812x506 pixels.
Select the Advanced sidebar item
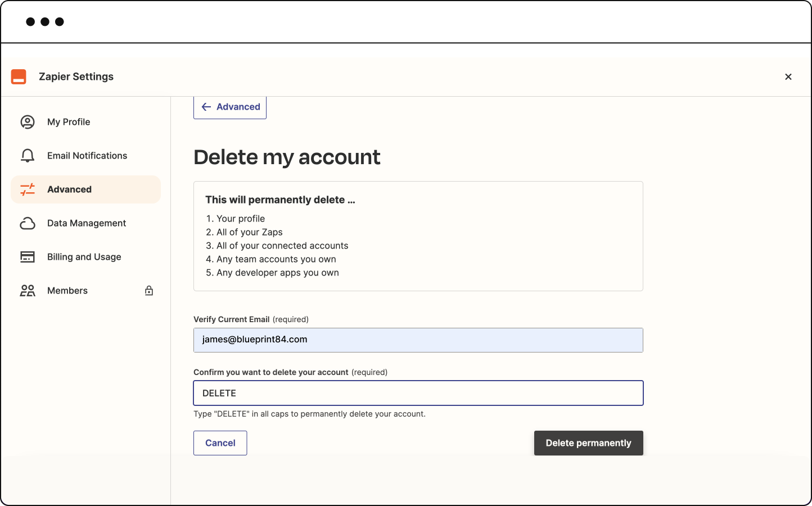[85, 189]
